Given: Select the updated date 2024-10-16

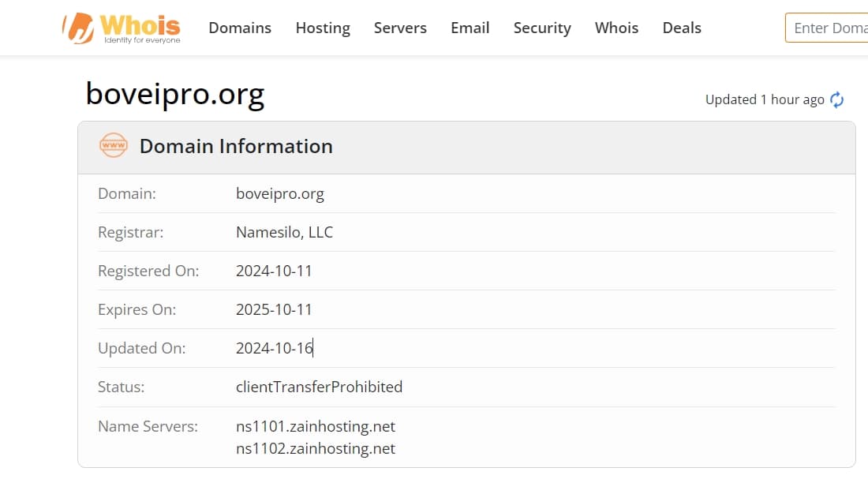Looking at the screenshot, I should tap(275, 348).
